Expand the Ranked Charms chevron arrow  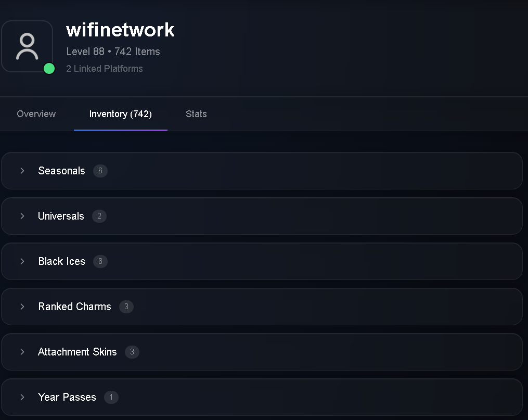(x=22, y=307)
